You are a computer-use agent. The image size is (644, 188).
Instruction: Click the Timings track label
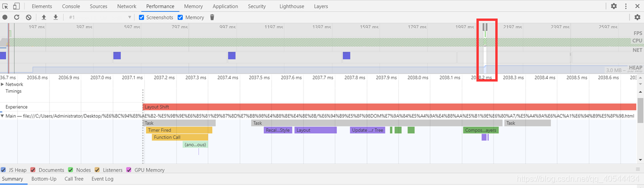[14, 91]
